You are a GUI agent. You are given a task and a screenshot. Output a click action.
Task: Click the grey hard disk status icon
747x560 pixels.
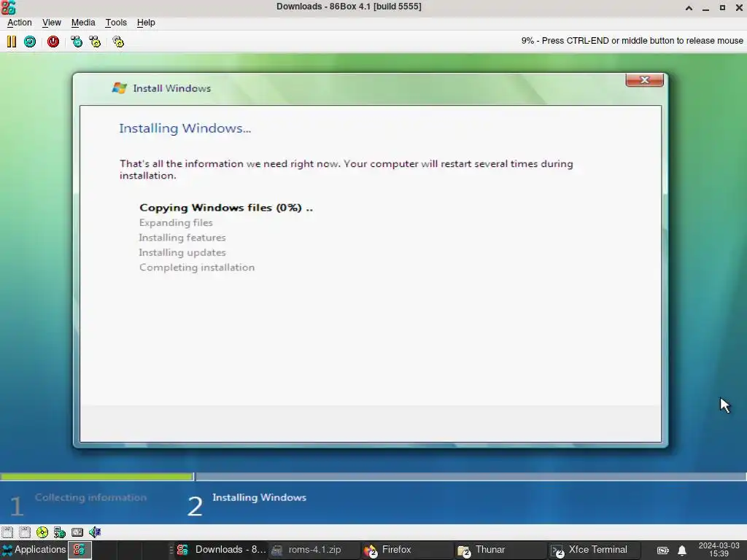[x=77, y=532]
